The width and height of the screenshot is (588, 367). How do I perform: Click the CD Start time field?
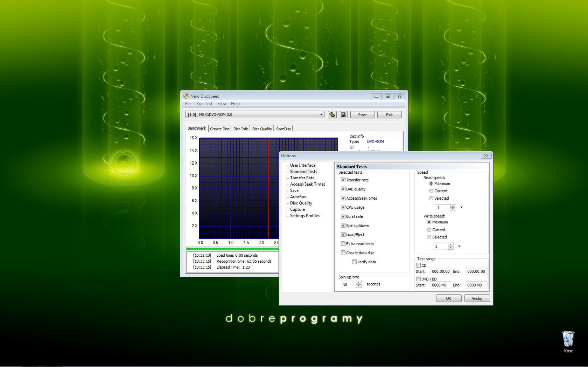pyautogui.click(x=441, y=271)
